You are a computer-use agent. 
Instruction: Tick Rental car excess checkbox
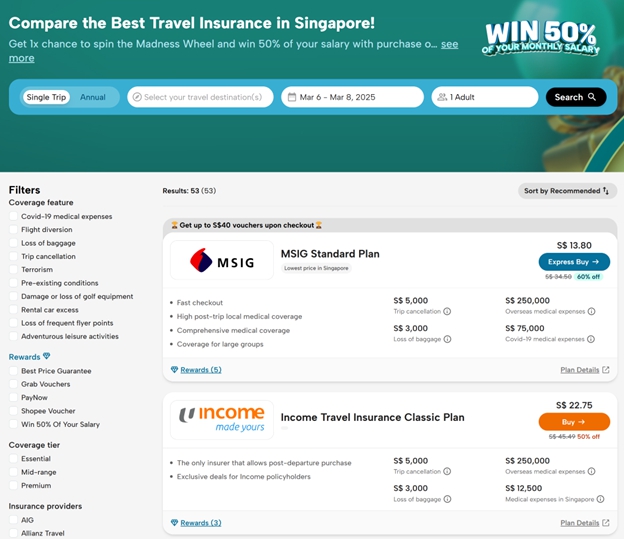click(14, 310)
